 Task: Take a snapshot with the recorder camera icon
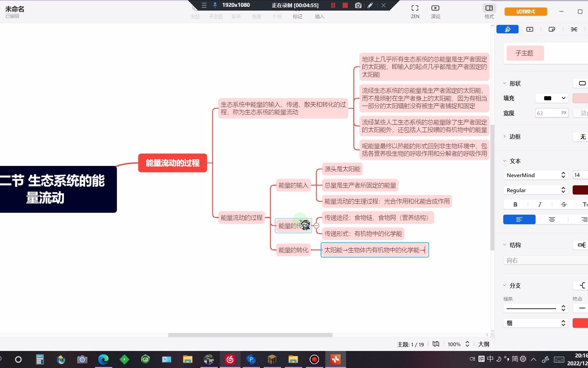click(x=358, y=5)
